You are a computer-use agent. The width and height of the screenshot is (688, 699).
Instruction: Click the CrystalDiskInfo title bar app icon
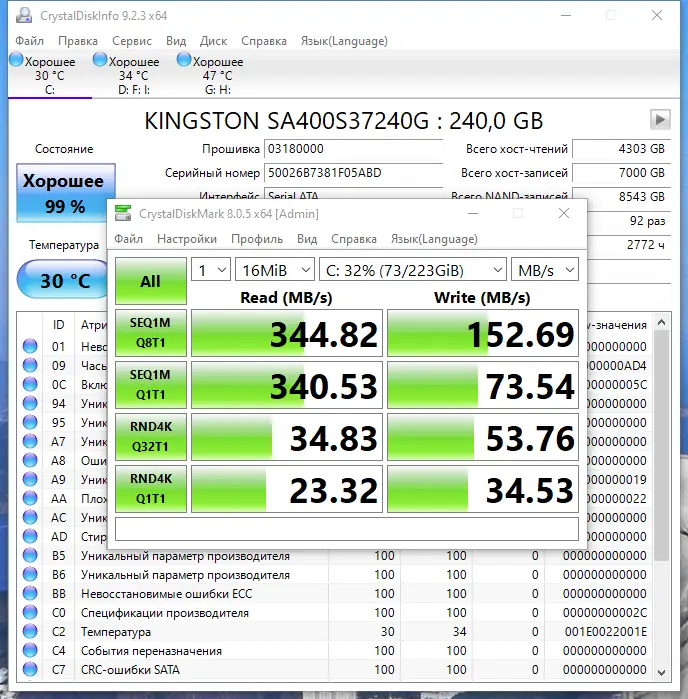point(24,16)
